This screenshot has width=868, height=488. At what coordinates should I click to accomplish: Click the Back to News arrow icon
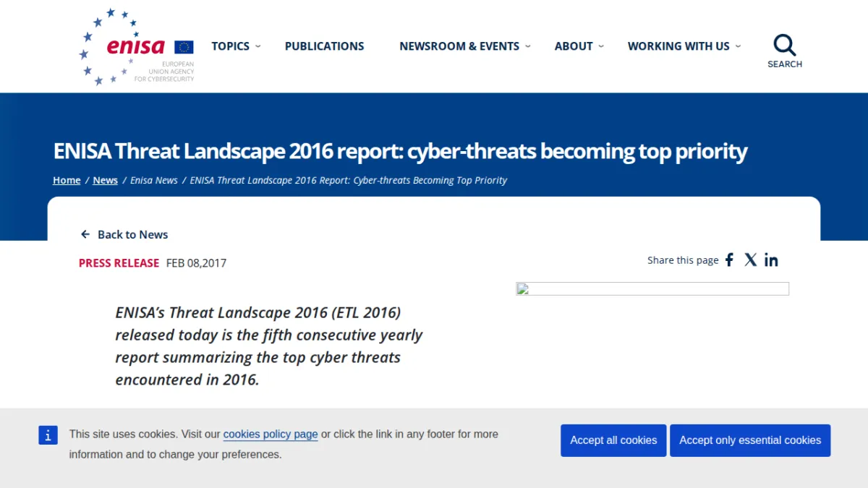tap(85, 234)
